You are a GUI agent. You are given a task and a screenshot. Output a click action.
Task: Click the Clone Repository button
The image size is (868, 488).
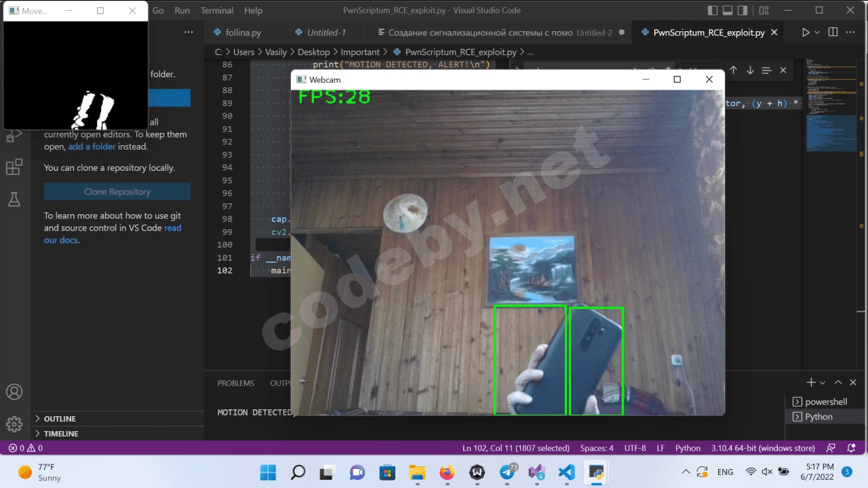coord(117,192)
